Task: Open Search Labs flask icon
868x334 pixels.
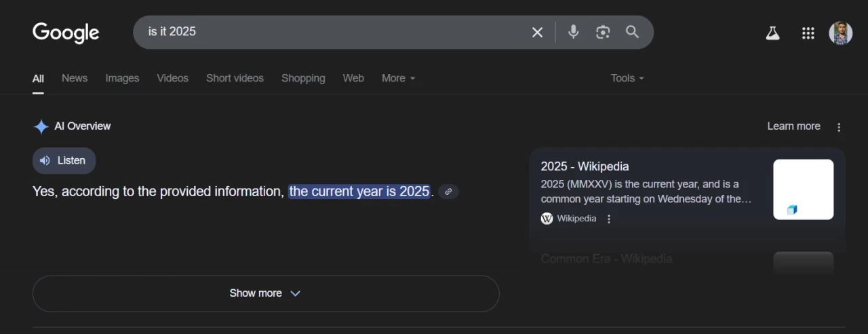Action: click(x=772, y=33)
